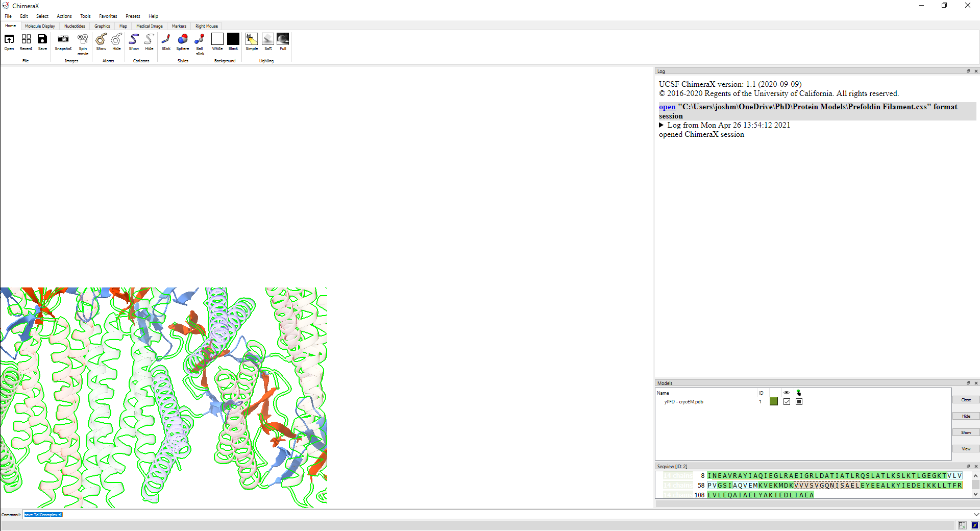This screenshot has height=531, width=980.
Task: Open the Presets menu
Action: pyautogui.click(x=133, y=16)
